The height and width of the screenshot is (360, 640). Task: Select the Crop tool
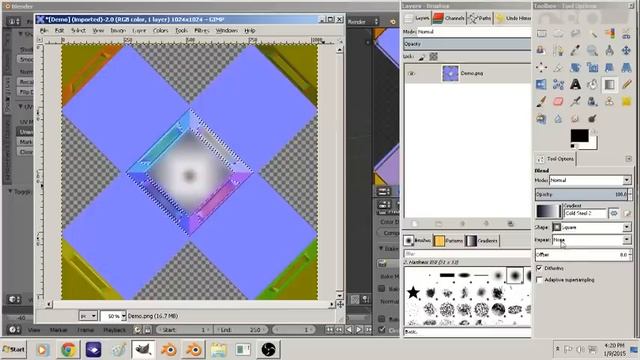point(558,67)
